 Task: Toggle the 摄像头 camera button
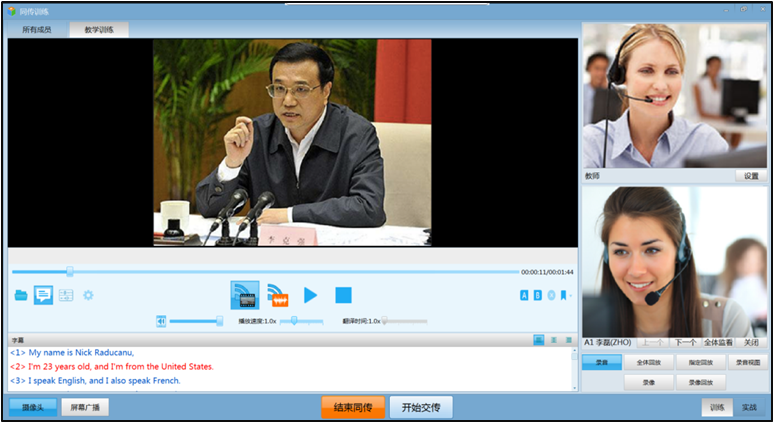coord(33,408)
